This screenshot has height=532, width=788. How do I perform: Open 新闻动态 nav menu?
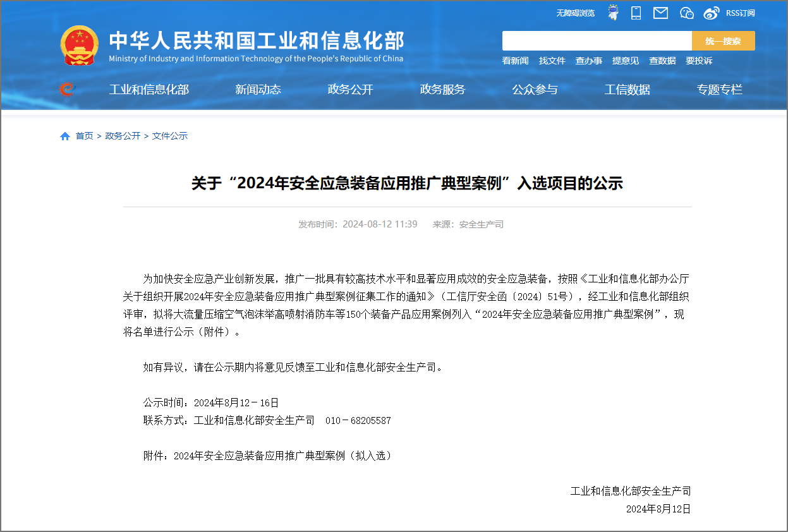point(258,90)
